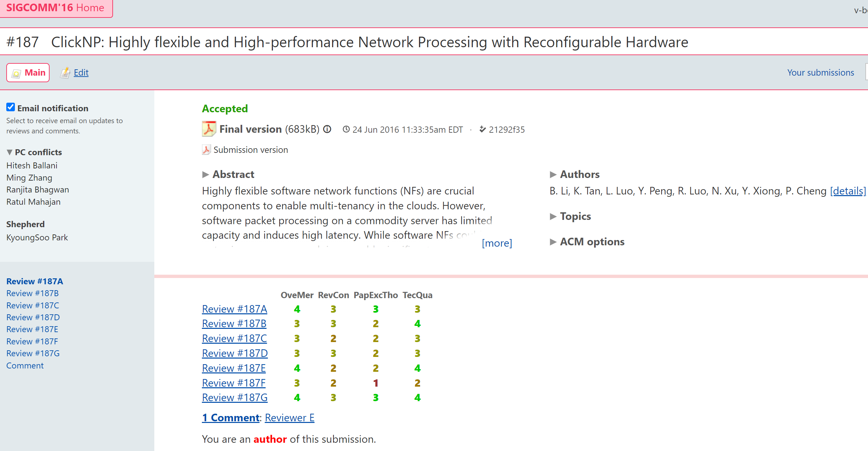Viewport: 868px width, 451px height.
Task: Jump to Review #187D in sidebar
Action: coord(33,317)
